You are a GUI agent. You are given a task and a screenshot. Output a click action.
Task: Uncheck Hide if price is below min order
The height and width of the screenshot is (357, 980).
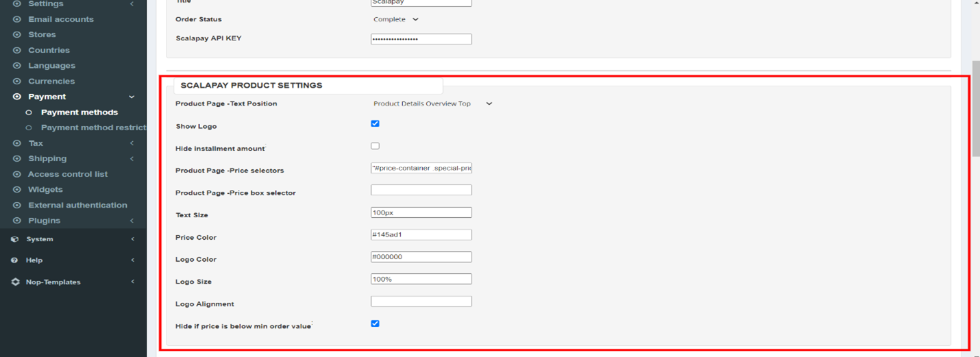click(375, 323)
